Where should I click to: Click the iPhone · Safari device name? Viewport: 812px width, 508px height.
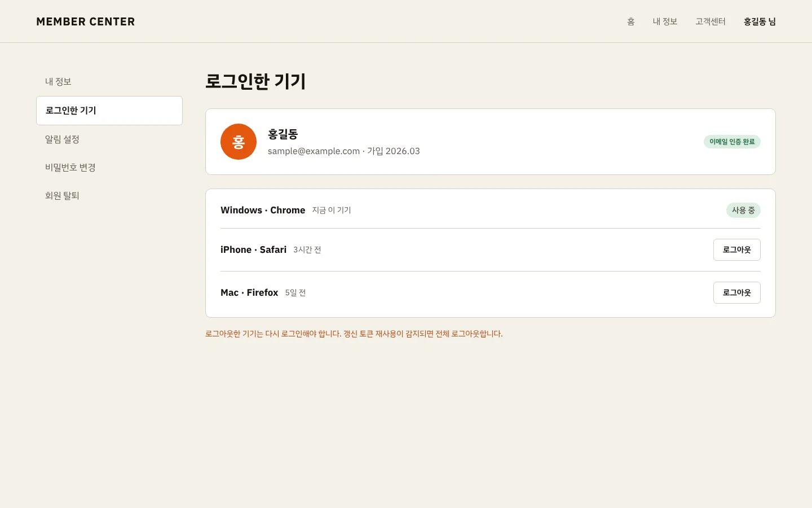[x=253, y=249]
